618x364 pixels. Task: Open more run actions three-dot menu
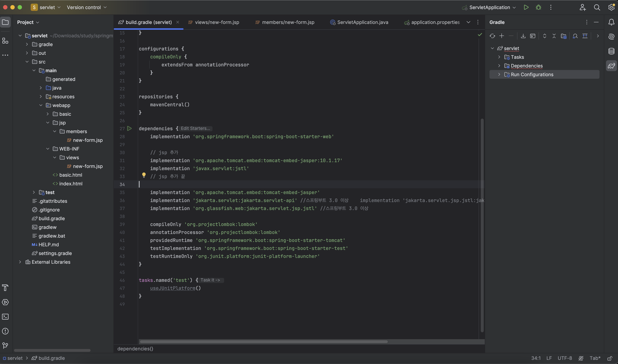(551, 7)
